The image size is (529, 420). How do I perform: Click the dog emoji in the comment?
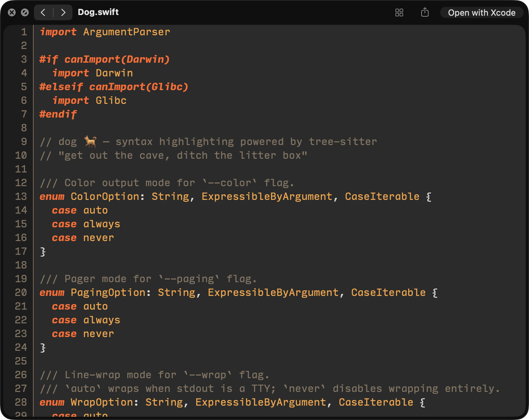(x=90, y=141)
